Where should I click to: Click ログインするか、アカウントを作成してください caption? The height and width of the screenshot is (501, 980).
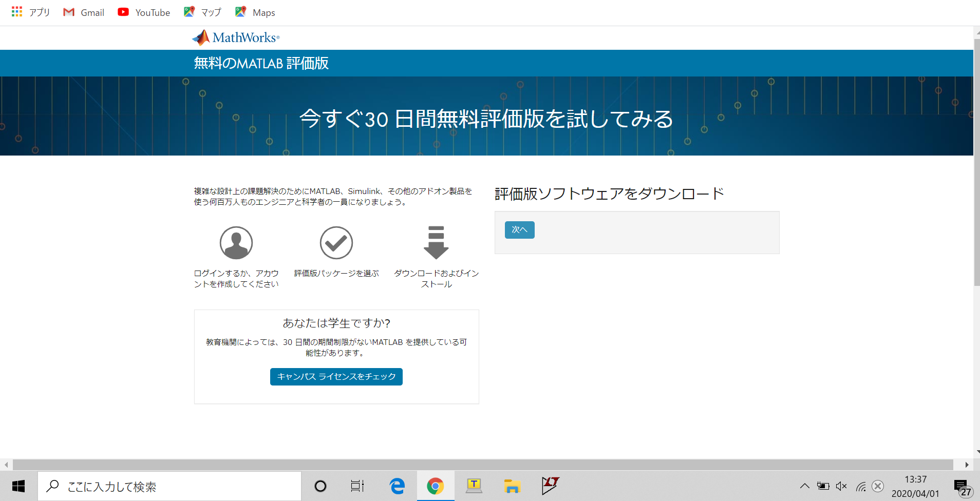click(236, 279)
